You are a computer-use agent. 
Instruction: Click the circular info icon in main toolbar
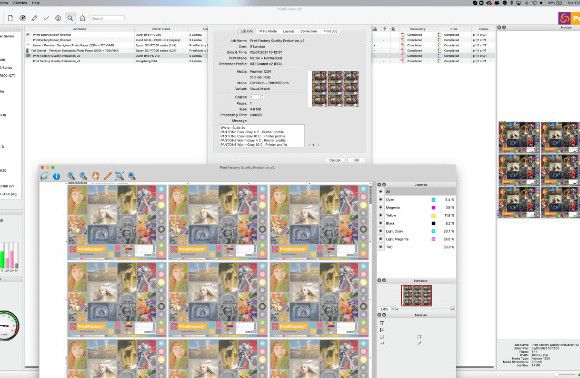[58, 18]
